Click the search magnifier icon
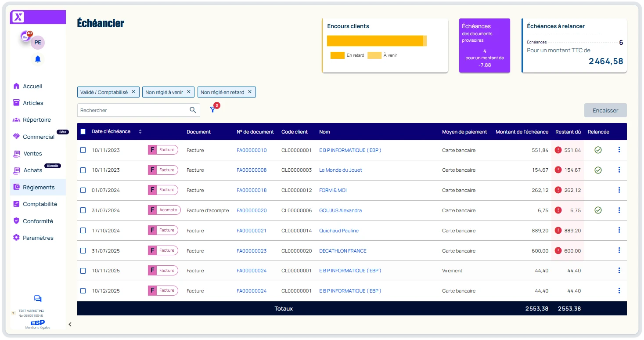Screen dimensions: 644x340 (x=193, y=110)
